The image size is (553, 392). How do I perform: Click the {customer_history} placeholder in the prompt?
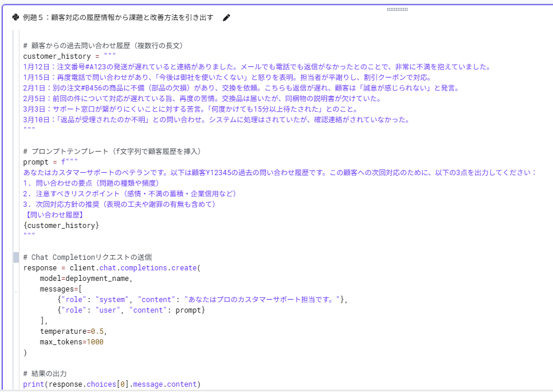coord(61,226)
